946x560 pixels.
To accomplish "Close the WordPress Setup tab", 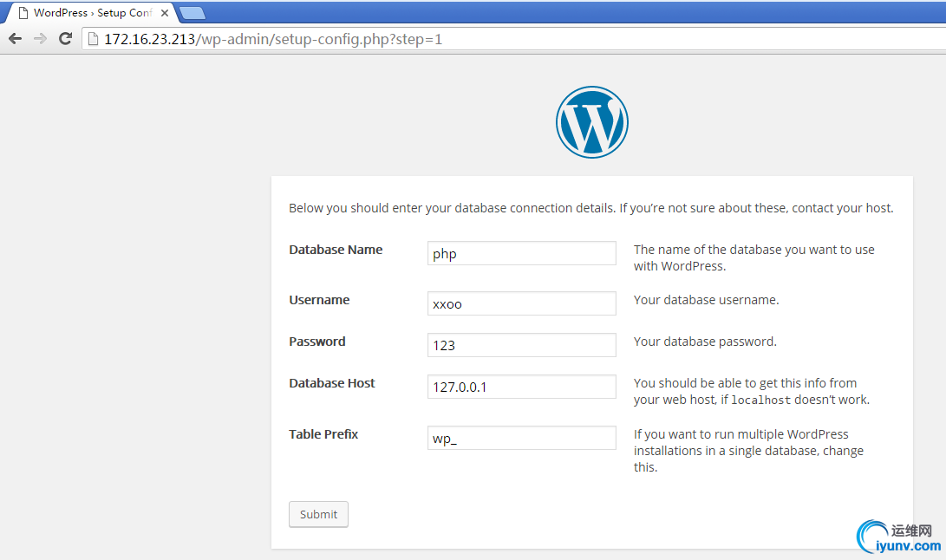I will (164, 13).
